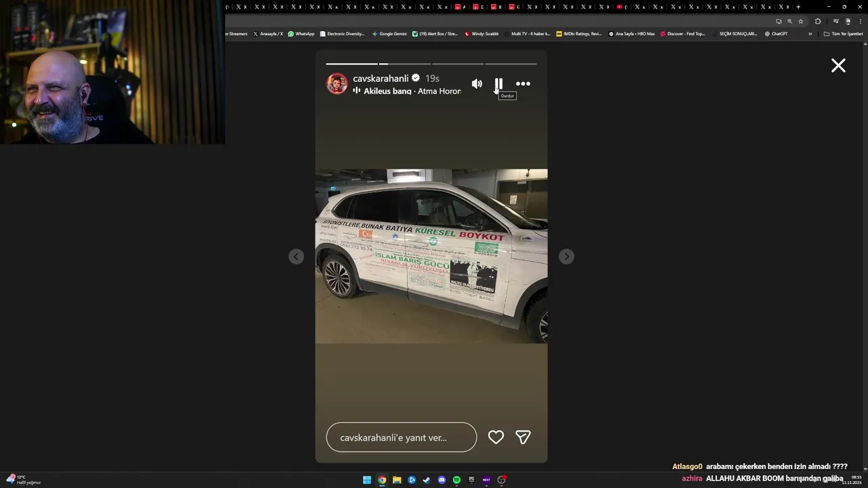
Task: Open the IMDb: Ratings bookmark
Action: (579, 33)
